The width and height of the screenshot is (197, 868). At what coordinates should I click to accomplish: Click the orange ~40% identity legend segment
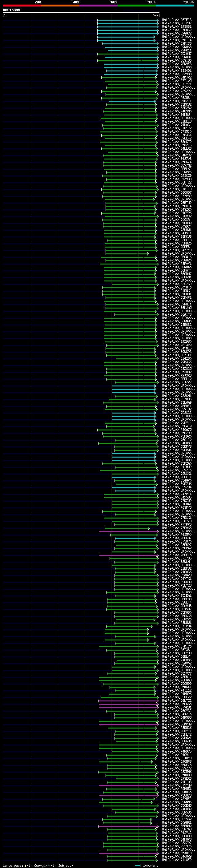point(60,6)
